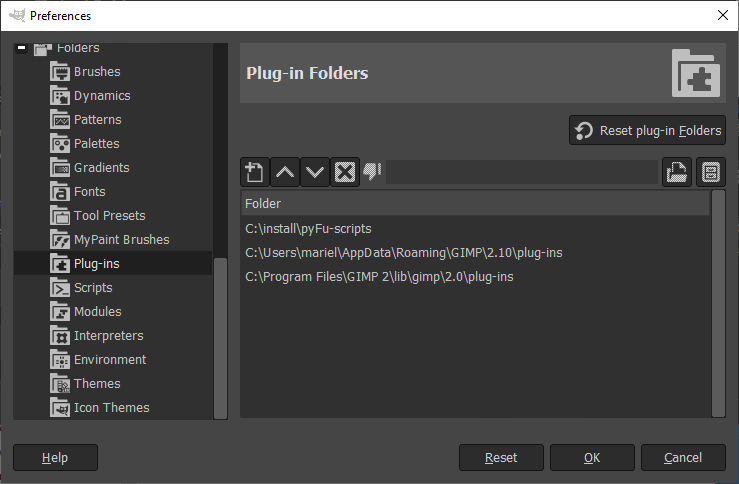The height and width of the screenshot is (484, 739).
Task: Open the Modules folders page
Action: pyautogui.click(x=98, y=312)
